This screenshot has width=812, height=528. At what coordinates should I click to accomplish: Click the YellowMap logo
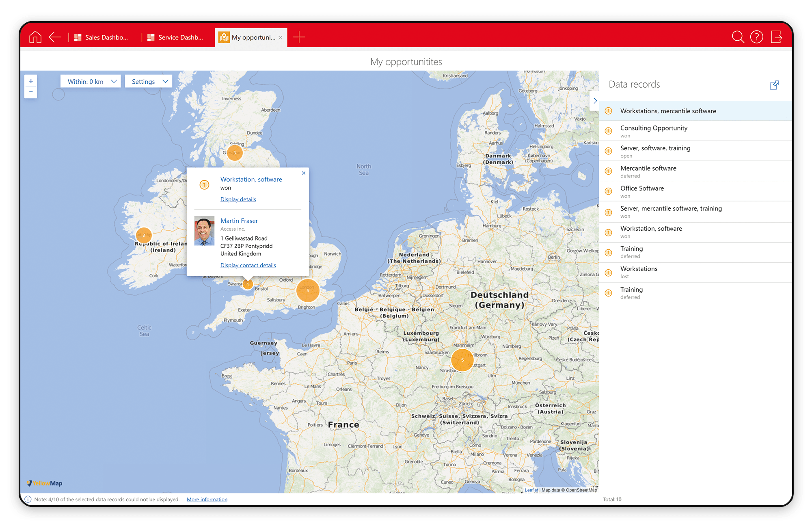44,483
